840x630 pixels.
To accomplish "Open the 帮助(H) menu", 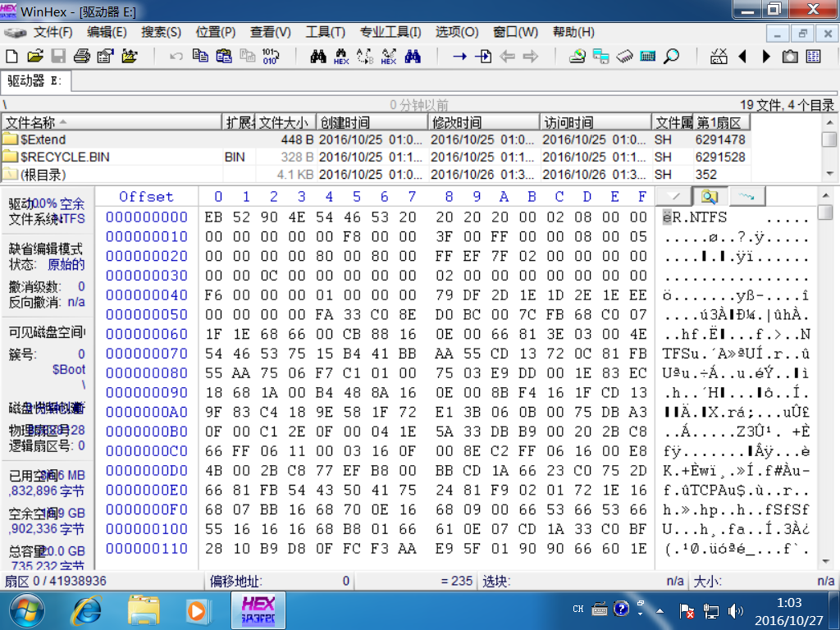I will click(x=573, y=32).
